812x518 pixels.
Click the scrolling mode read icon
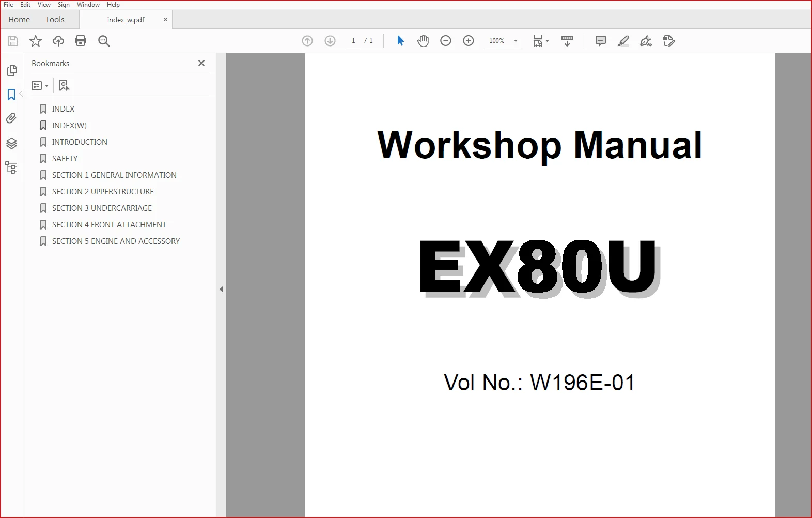(x=567, y=41)
